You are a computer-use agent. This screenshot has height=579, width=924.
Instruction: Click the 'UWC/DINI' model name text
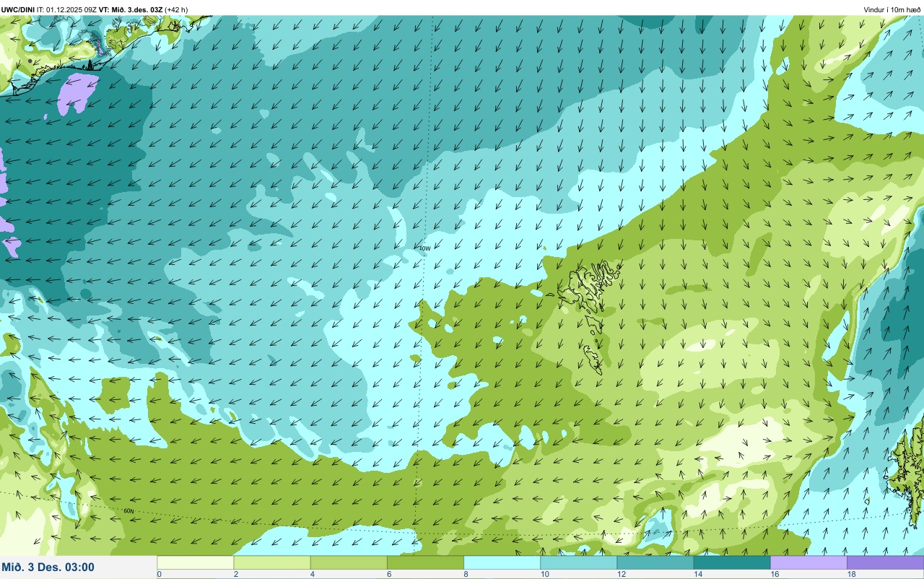pos(18,9)
